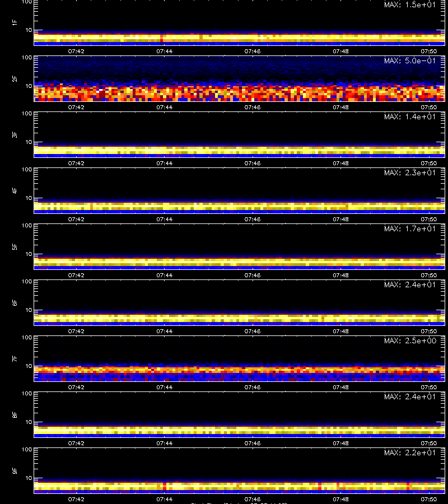Click the 07:42 tick label below panel 1F
Screen dimensions: 448x504
(x=76, y=51)
